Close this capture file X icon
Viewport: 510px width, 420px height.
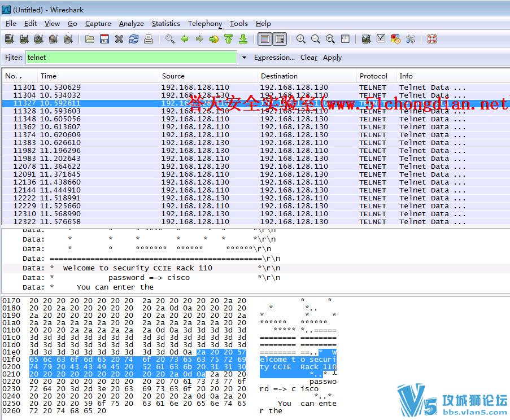coord(119,39)
